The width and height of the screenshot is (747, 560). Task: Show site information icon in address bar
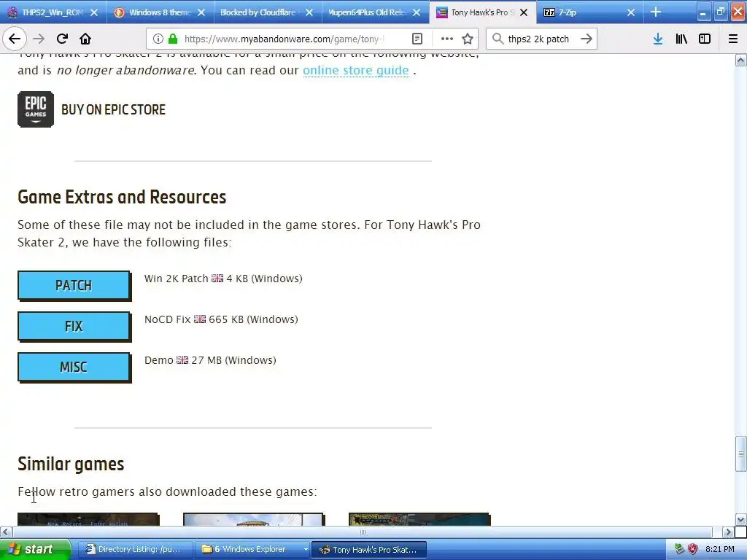coord(158,39)
